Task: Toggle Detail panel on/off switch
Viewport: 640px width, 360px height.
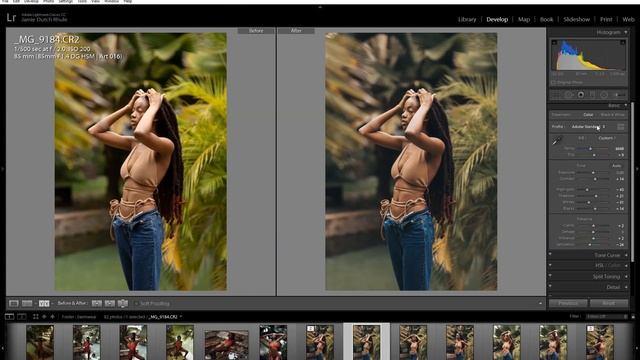Action: point(550,287)
